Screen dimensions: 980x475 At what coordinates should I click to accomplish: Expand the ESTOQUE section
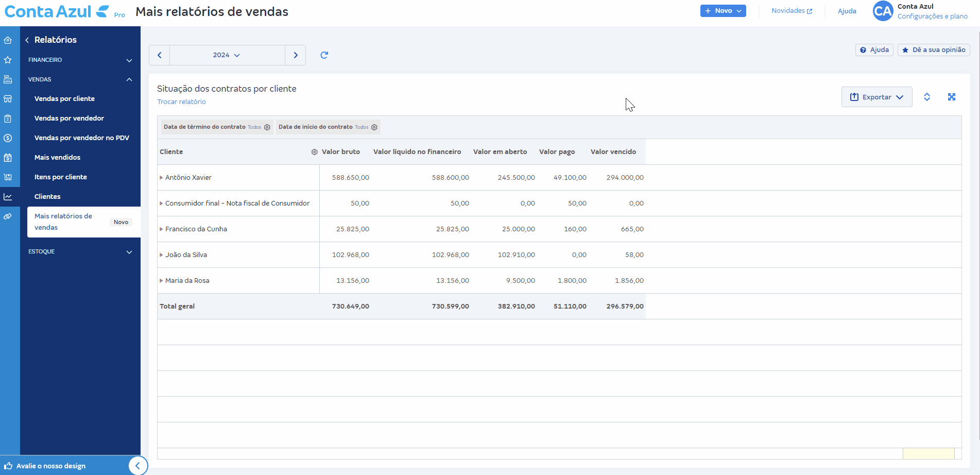coord(80,251)
